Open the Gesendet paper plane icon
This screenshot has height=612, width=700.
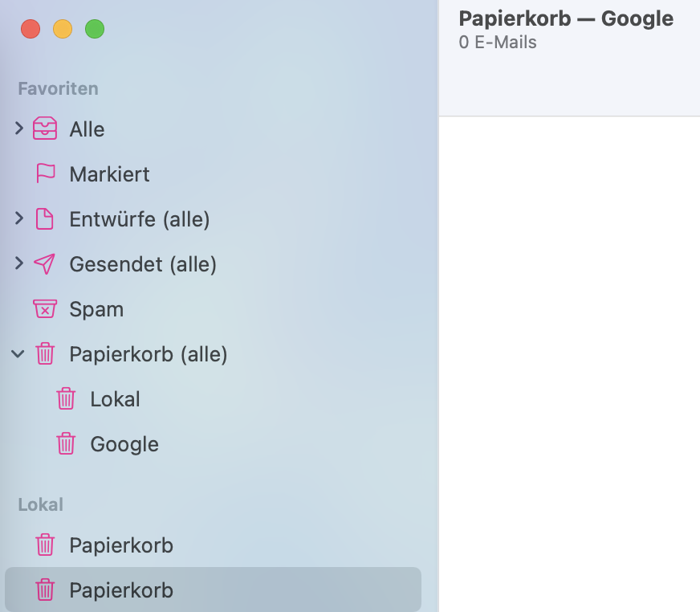(45, 264)
